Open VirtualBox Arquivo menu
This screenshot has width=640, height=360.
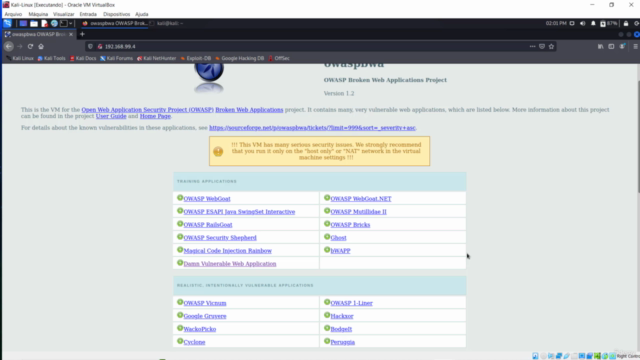coord(13,14)
